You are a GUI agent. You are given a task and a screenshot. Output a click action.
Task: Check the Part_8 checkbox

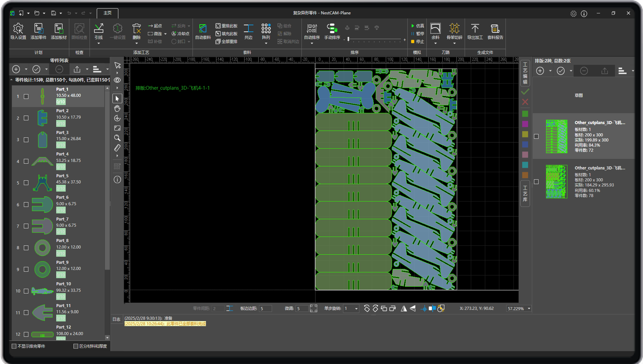26,248
